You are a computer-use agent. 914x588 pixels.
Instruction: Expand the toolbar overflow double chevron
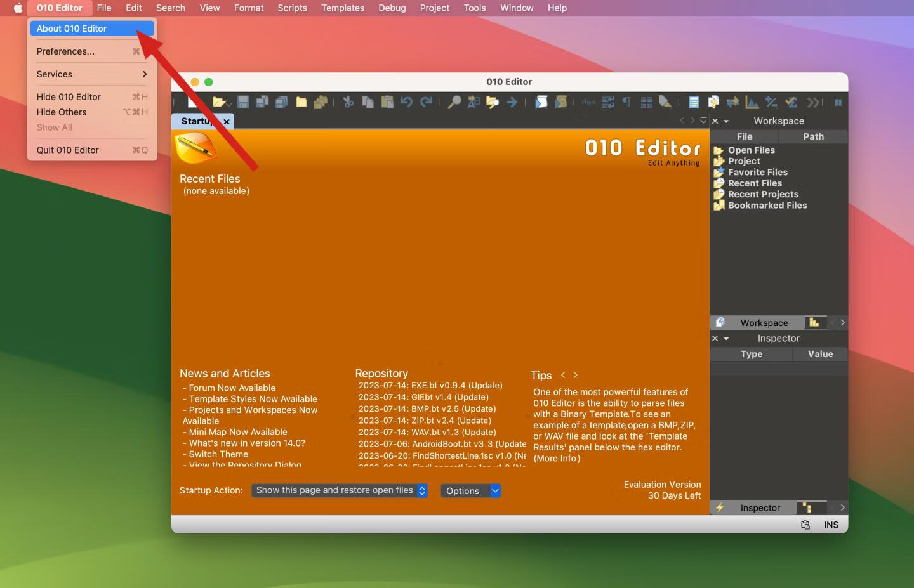(x=814, y=102)
